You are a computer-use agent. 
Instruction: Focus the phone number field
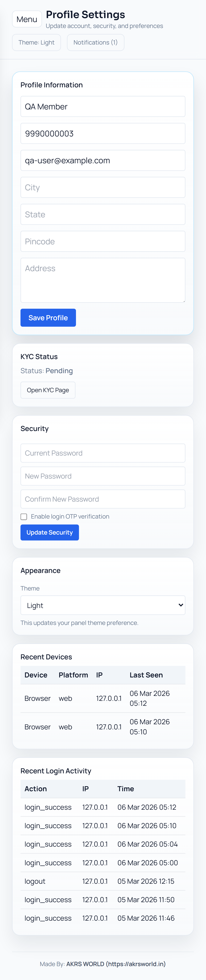tap(103, 134)
